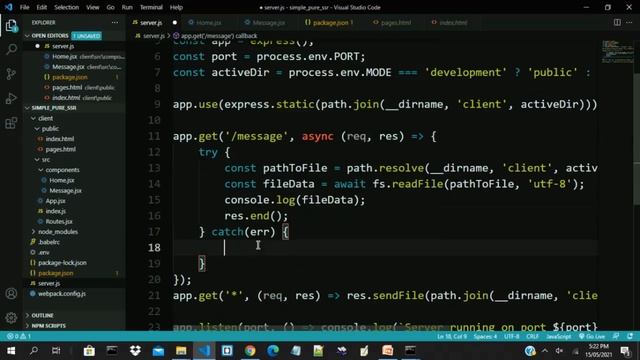
Task: Open the Terminal menu
Action: 151,7
